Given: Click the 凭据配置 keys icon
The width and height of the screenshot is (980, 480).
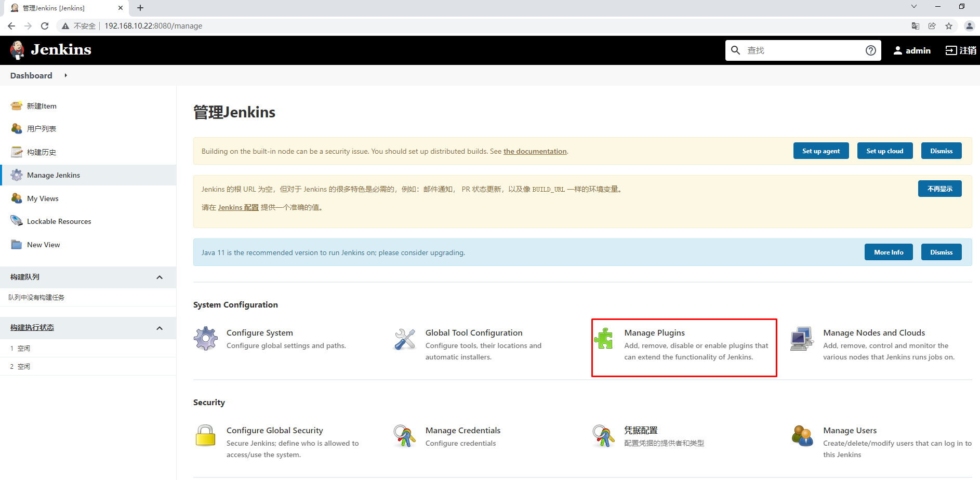Looking at the screenshot, I should pos(604,436).
